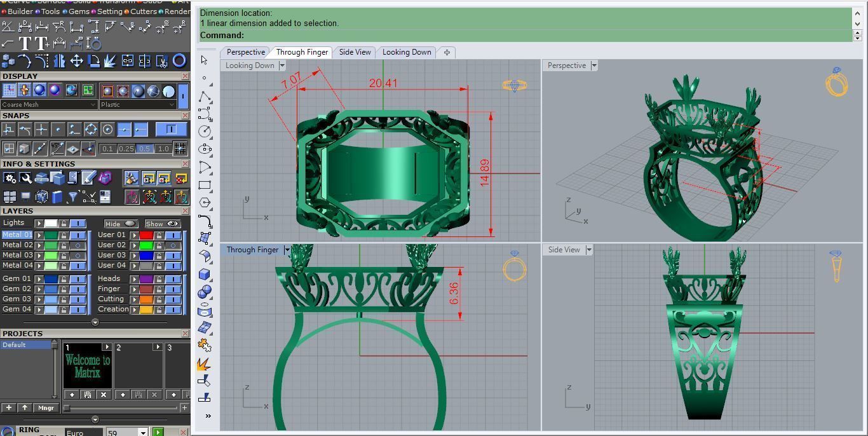The image size is (868, 436).
Task: Open settings gears icon in Info & Settings
Action: 10,179
